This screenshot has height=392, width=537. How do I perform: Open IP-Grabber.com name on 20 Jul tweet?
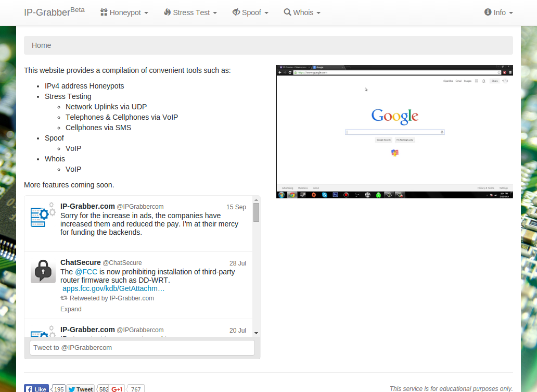(x=87, y=330)
